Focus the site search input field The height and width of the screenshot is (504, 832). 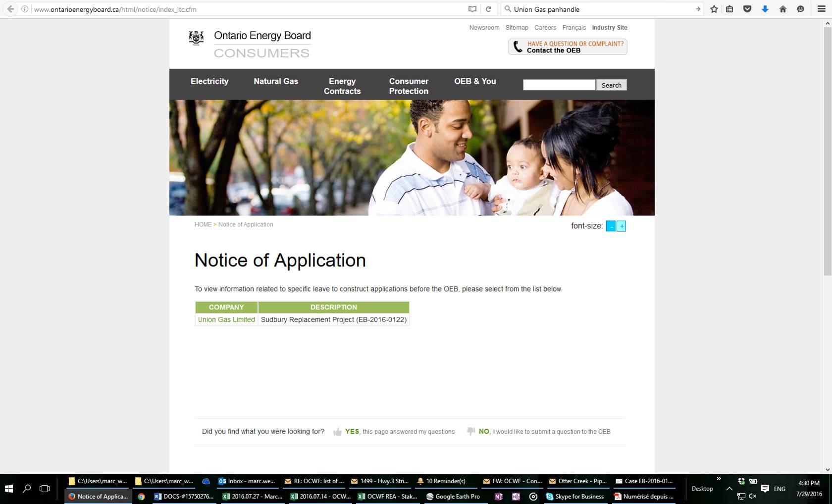pyautogui.click(x=559, y=85)
